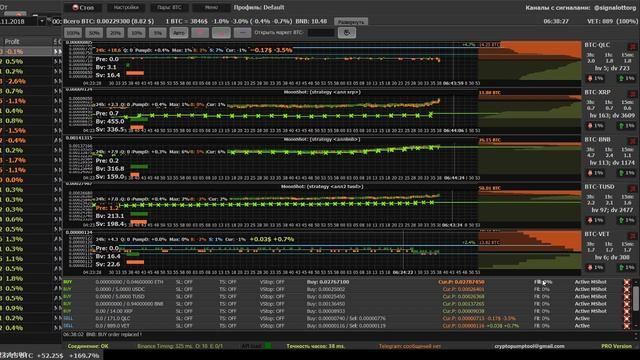This screenshot has height=360, width=640.
Task: Open the Настройки settings tab
Action: tap(126, 7)
